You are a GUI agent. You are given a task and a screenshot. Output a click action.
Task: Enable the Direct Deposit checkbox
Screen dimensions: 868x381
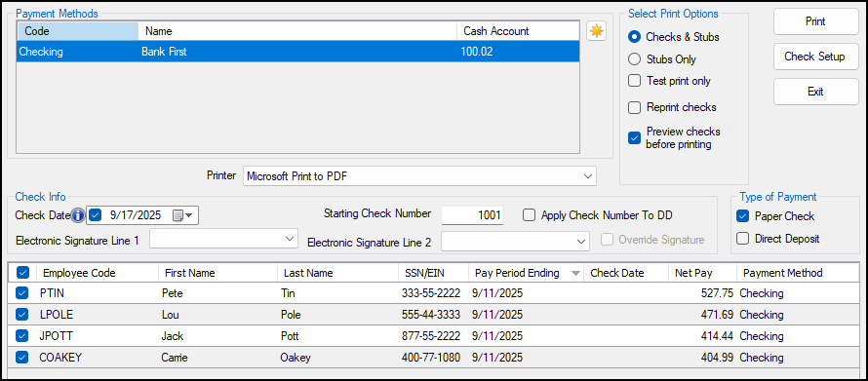click(x=743, y=239)
